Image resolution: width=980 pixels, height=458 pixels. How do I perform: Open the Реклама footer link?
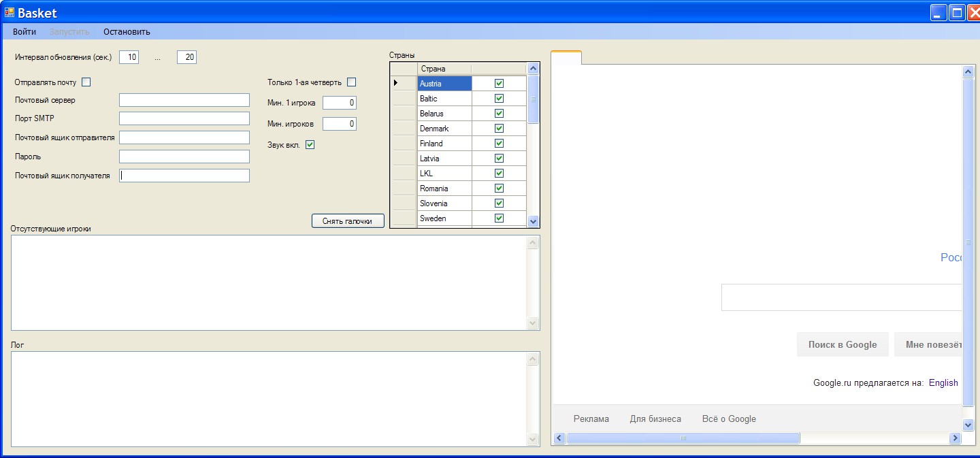(591, 419)
